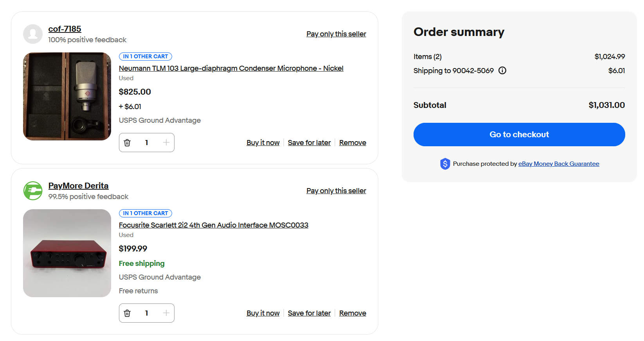This screenshot has height=341, width=644.
Task: Open cof-7185 seller avatar
Action: [33, 34]
